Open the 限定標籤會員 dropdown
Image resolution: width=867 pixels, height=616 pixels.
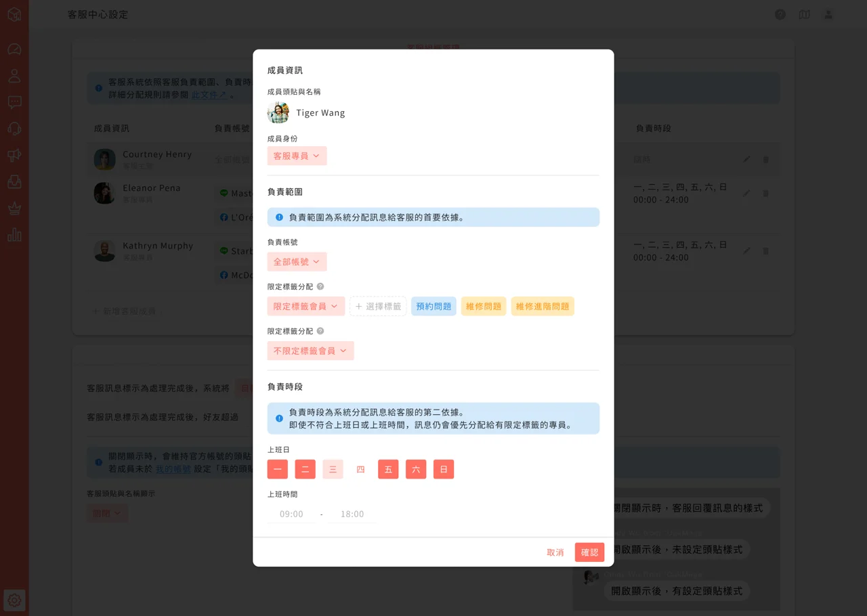click(x=306, y=306)
